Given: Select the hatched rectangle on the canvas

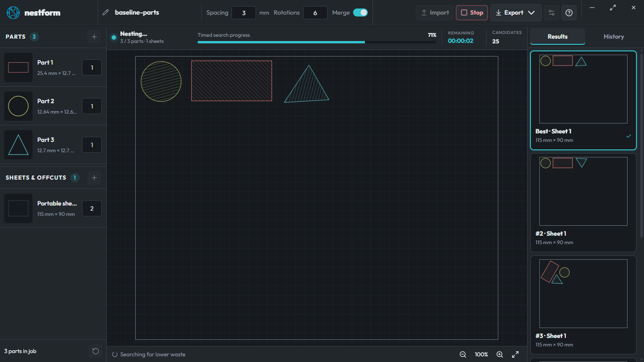Looking at the screenshot, I should [231, 81].
